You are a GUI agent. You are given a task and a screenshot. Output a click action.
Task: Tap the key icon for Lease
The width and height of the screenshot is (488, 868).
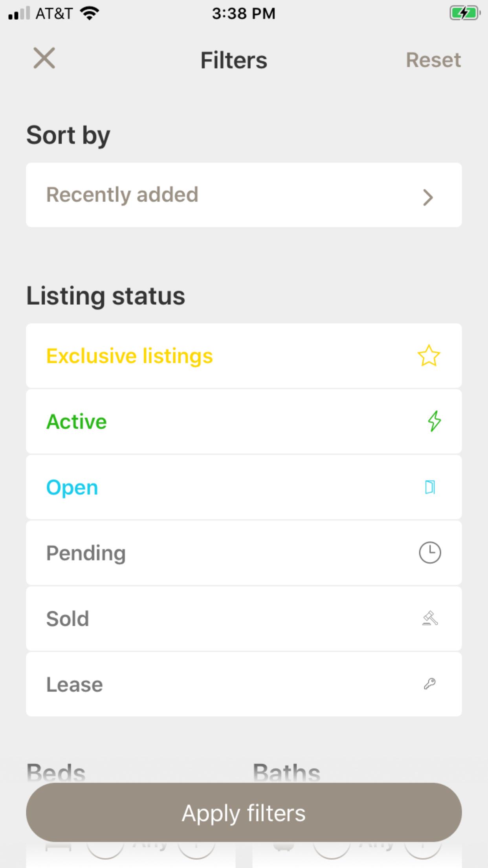pos(430,684)
